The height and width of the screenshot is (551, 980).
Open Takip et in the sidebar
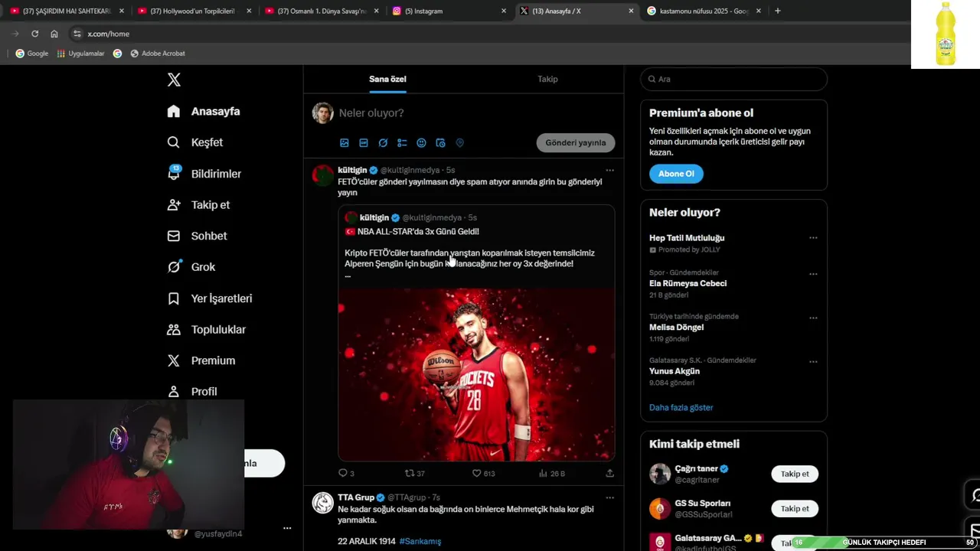click(198, 204)
